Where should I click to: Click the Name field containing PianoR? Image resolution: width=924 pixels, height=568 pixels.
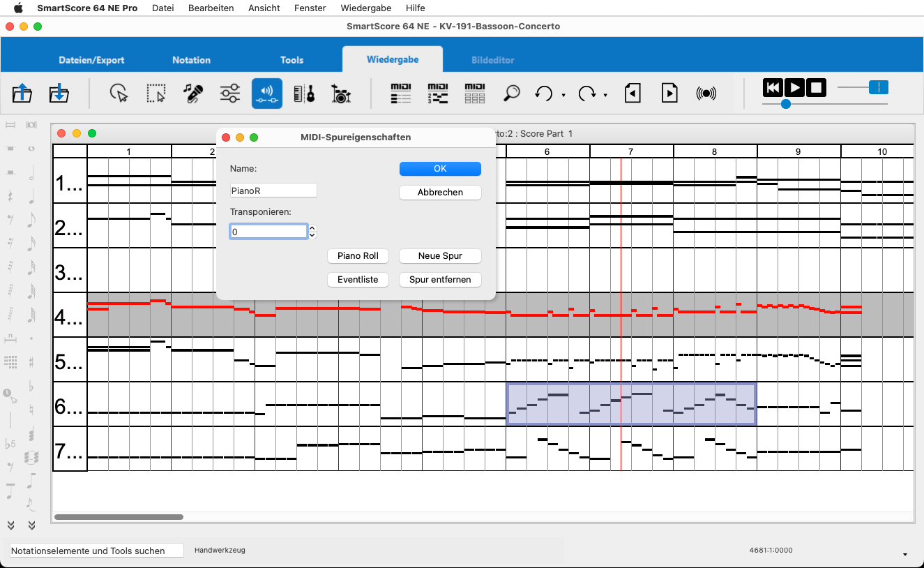[x=273, y=190]
